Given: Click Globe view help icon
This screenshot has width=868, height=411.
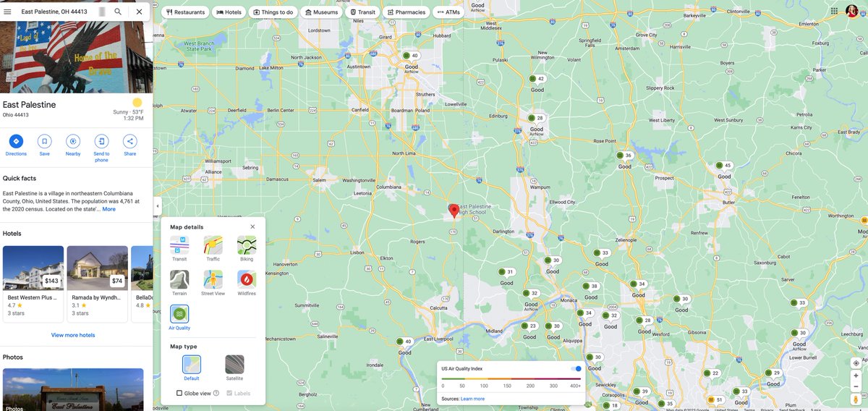Looking at the screenshot, I should tap(216, 393).
